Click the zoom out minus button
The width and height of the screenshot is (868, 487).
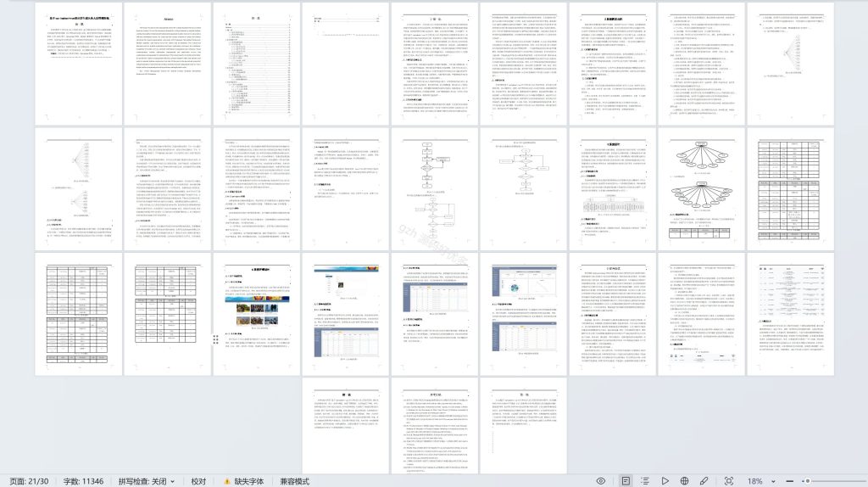click(x=790, y=481)
